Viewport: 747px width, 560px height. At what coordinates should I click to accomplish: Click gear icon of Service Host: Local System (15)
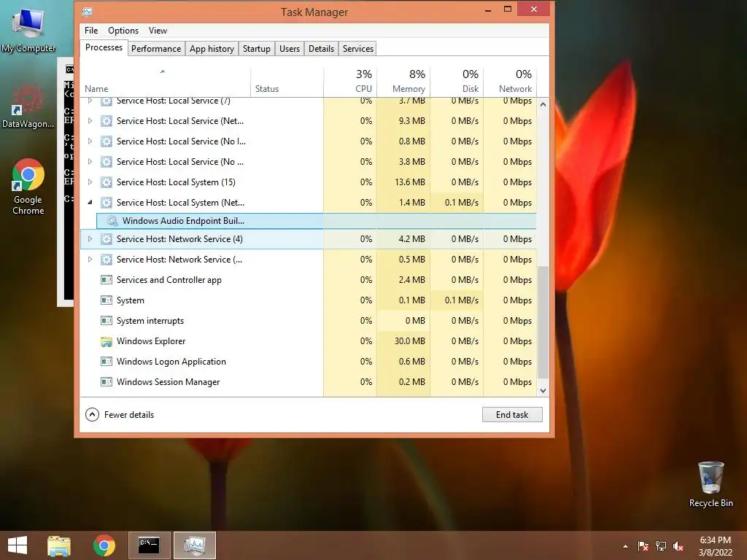pos(107,182)
